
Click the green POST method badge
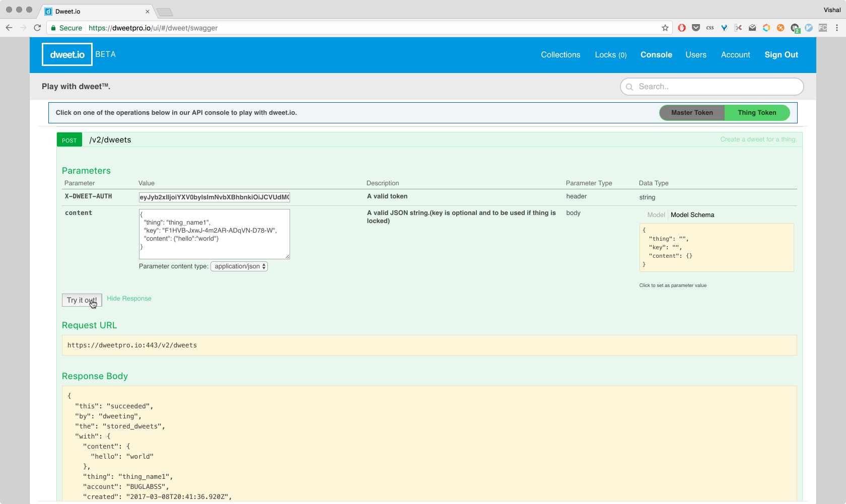[69, 140]
